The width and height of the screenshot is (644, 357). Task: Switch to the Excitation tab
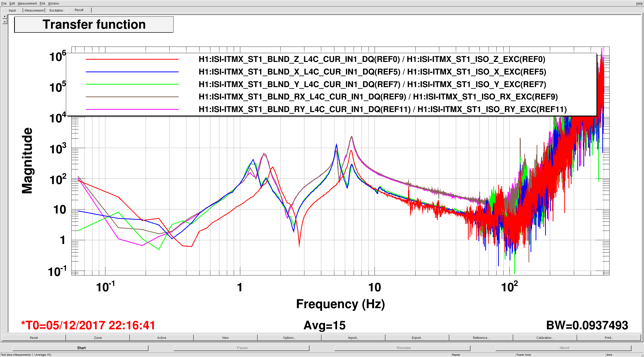coord(56,10)
